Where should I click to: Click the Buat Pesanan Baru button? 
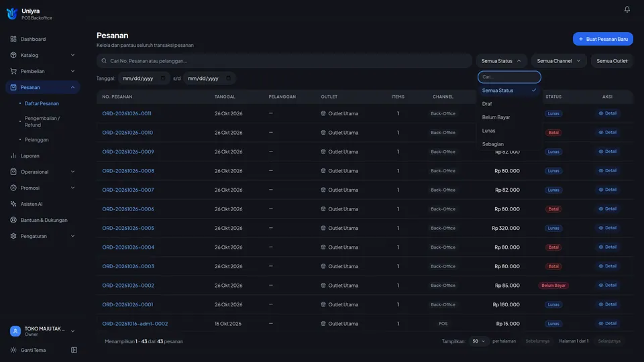tap(602, 39)
